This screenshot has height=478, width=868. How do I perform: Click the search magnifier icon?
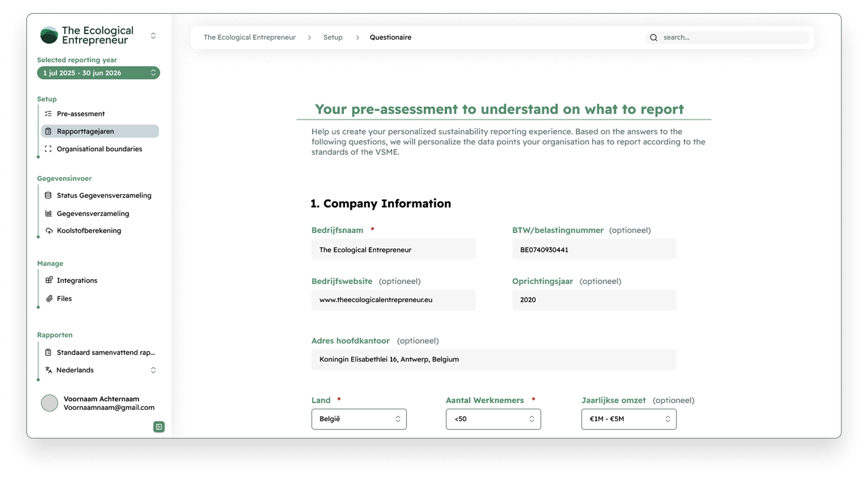[654, 38]
